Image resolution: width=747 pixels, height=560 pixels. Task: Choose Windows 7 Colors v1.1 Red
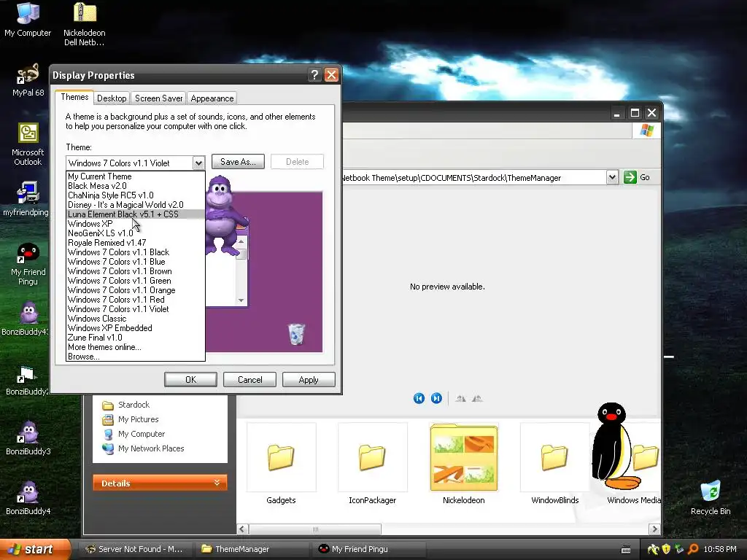tap(135, 300)
